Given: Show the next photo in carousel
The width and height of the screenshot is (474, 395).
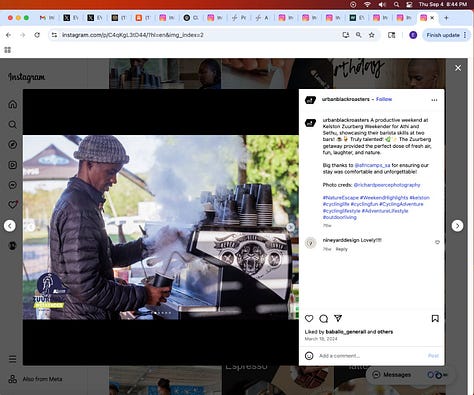Looking at the screenshot, I should (290, 227).
